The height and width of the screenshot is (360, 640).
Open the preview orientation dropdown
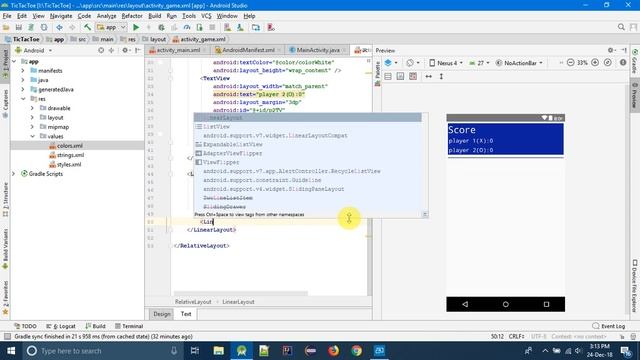coord(413,63)
